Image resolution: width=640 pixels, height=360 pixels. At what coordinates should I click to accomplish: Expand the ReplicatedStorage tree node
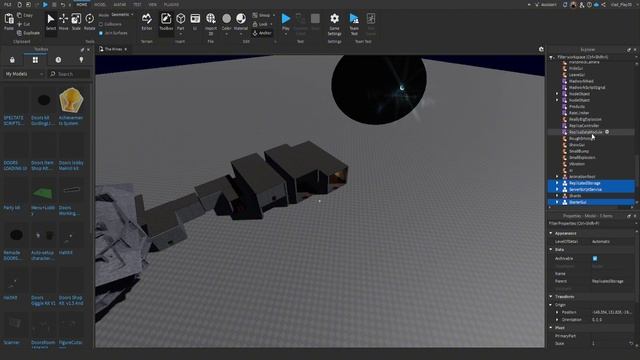point(557,183)
